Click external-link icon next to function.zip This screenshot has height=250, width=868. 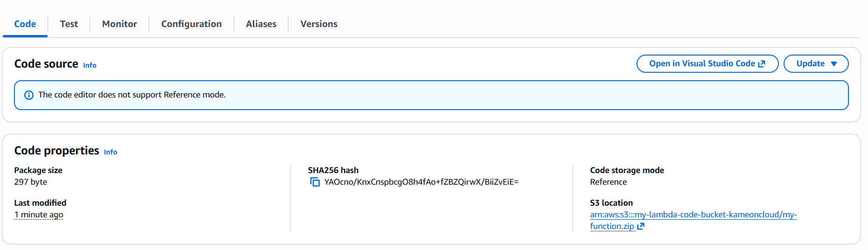click(641, 226)
